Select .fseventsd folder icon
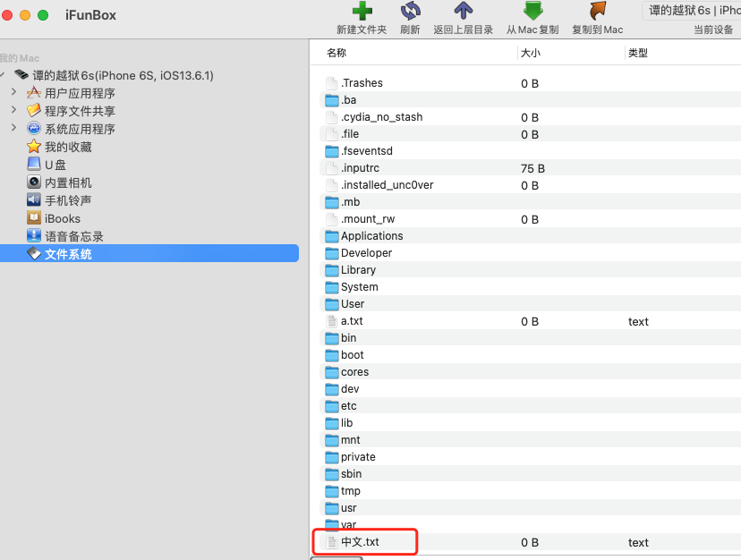The image size is (741, 560). click(332, 151)
